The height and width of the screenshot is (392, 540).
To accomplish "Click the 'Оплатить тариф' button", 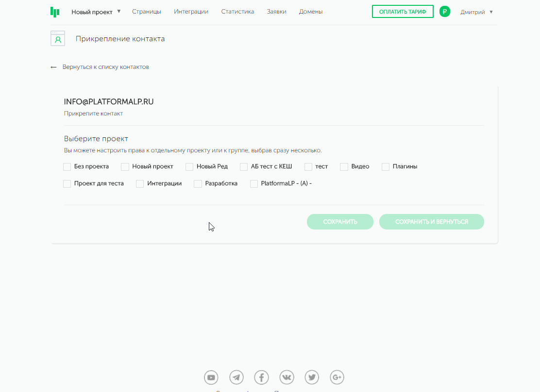I will point(402,12).
